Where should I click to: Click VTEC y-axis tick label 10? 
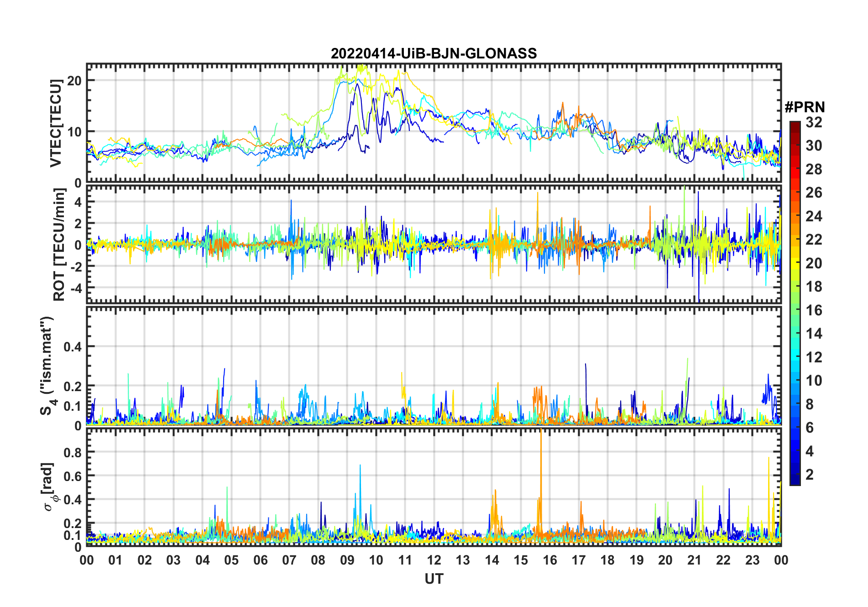click(x=74, y=132)
